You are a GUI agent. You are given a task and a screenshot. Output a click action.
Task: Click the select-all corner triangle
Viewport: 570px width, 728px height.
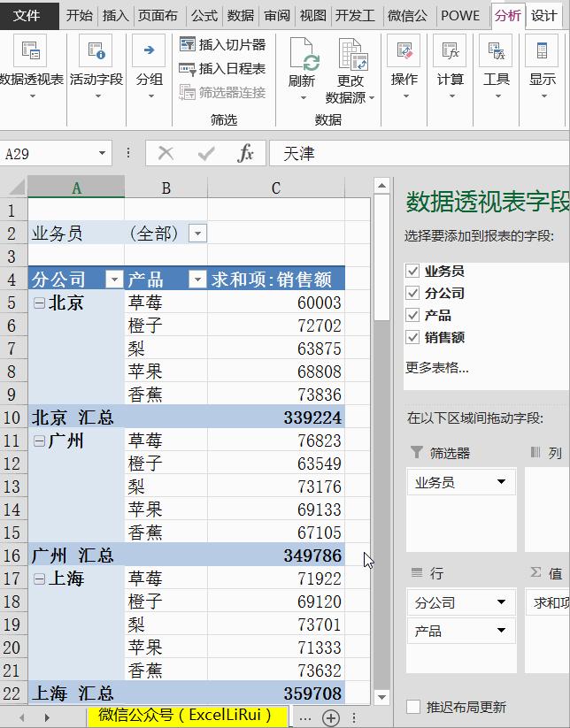click(x=17, y=188)
